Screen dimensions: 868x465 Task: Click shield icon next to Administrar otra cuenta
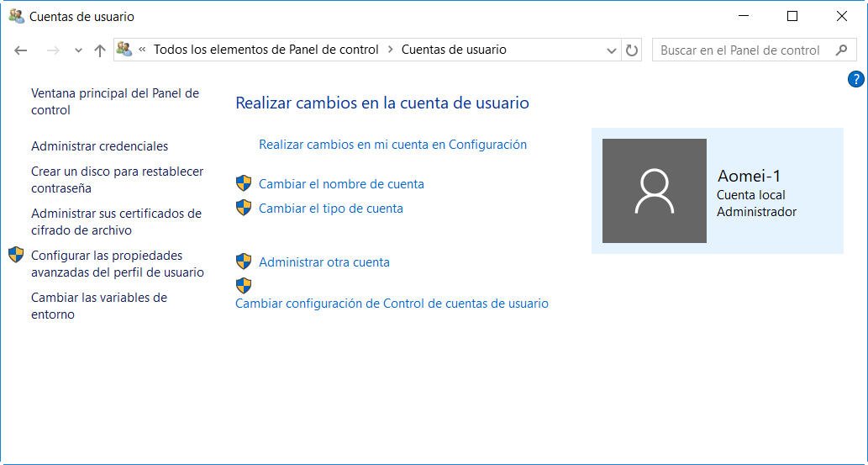244,261
